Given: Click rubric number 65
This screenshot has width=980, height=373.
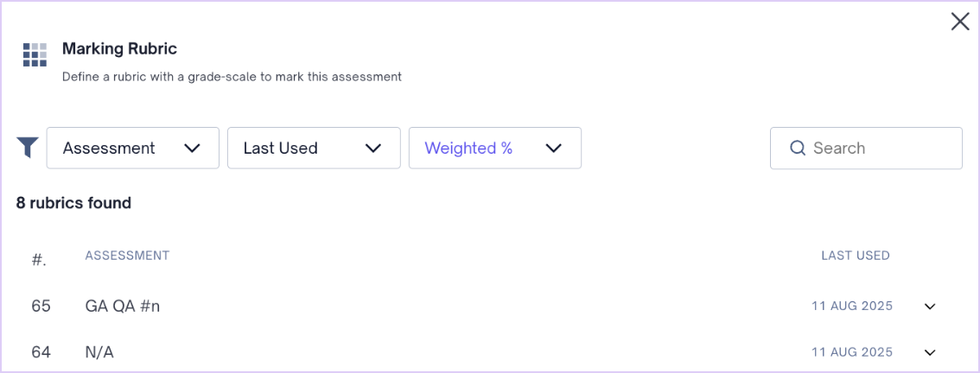Looking at the screenshot, I should (41, 307).
